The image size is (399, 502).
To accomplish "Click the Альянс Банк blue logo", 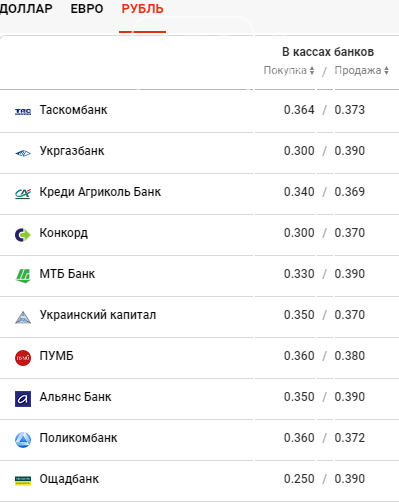I will (x=23, y=399).
